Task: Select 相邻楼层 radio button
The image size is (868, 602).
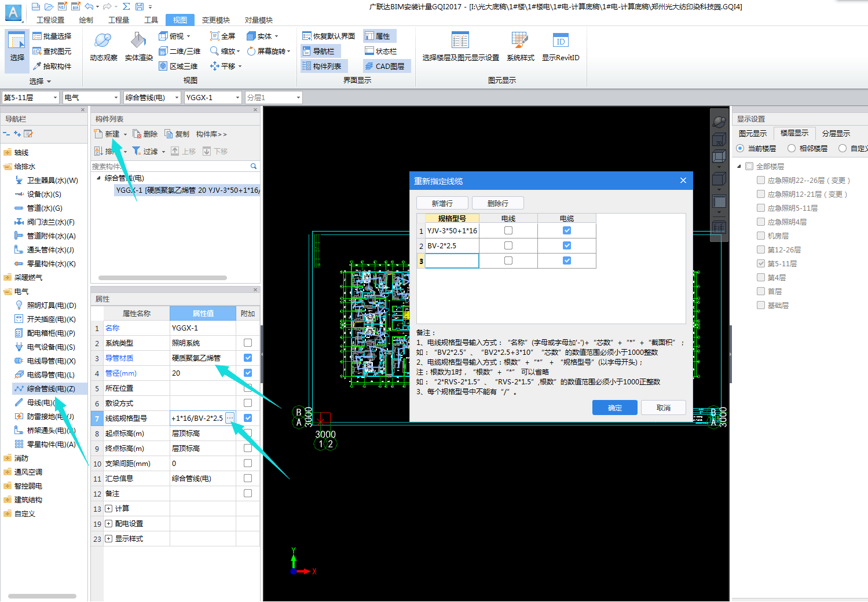Action: pyautogui.click(x=792, y=148)
